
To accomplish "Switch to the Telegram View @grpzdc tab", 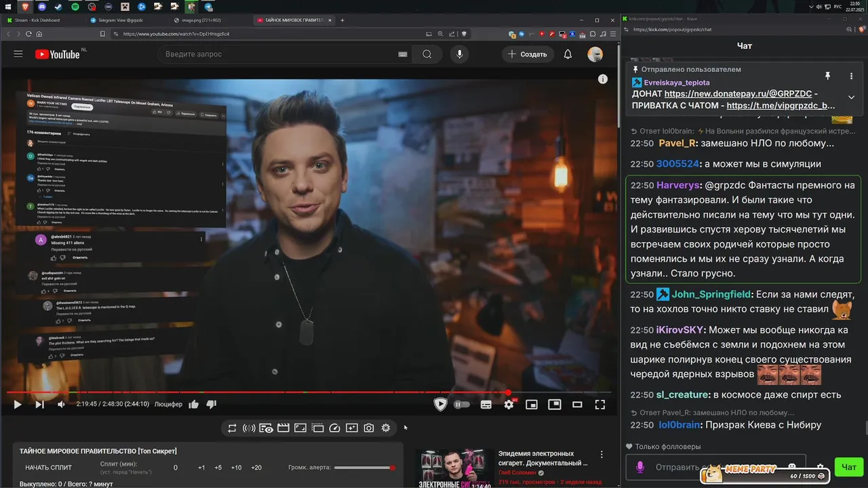I will (126, 20).
